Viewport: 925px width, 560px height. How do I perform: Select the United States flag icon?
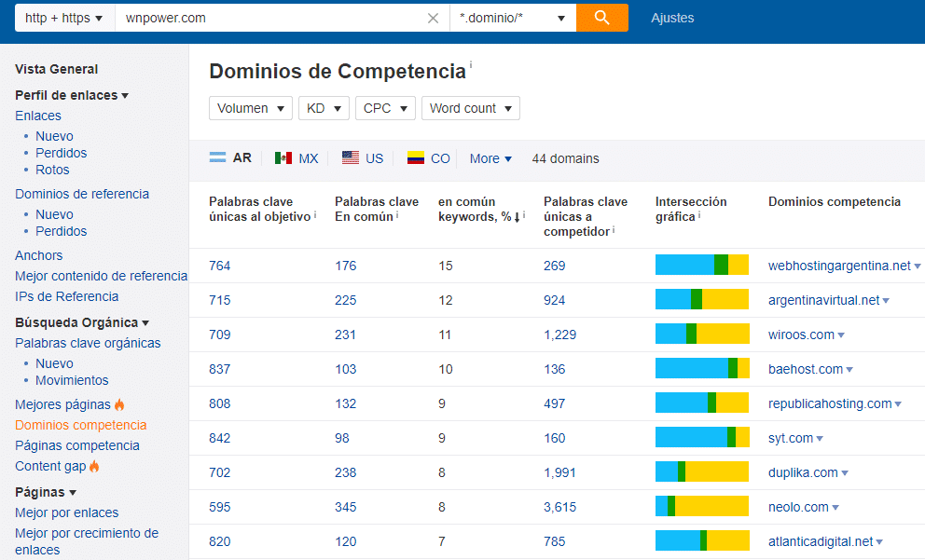tap(351, 157)
